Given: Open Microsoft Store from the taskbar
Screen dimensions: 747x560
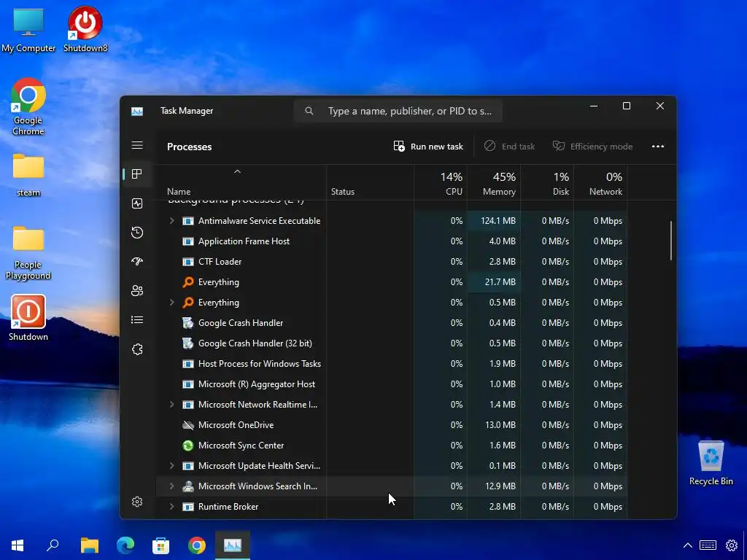Looking at the screenshot, I should (161, 545).
